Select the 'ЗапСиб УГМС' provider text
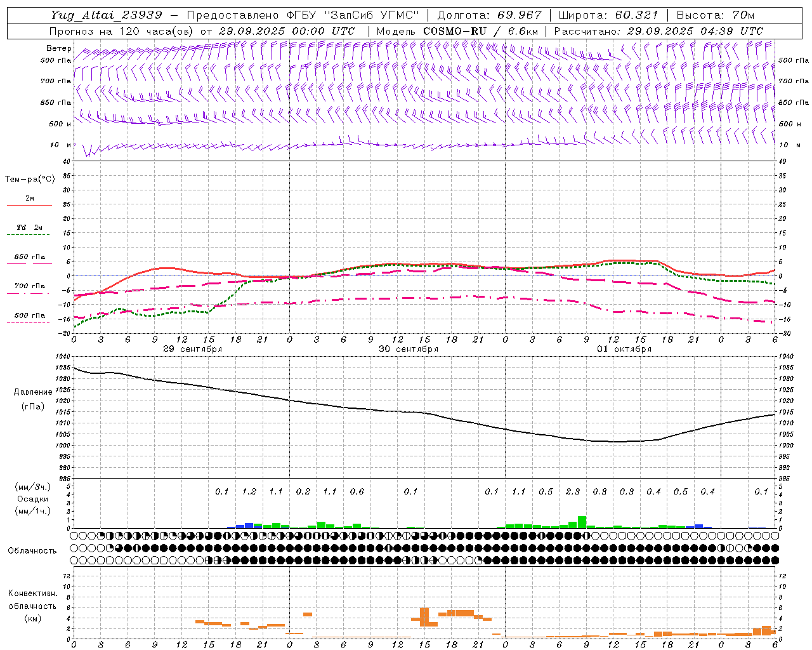The width and height of the screenshot is (812, 650). click(x=372, y=15)
